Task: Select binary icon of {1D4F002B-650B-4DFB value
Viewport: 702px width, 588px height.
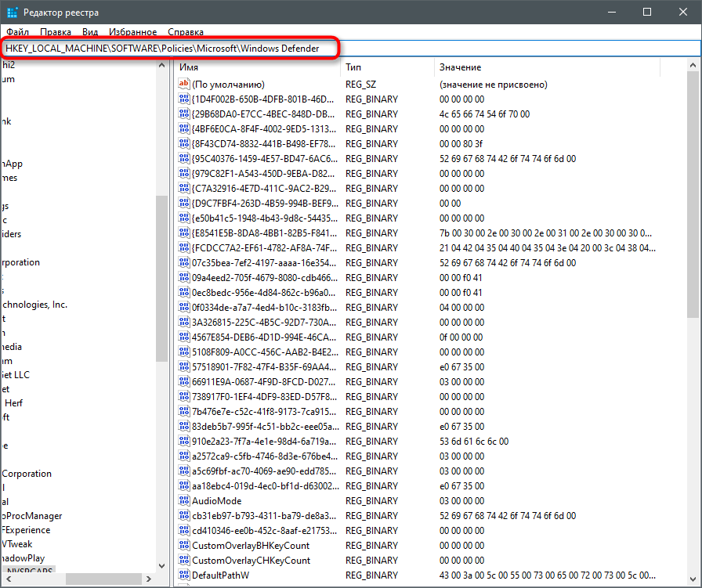Action: click(x=183, y=99)
